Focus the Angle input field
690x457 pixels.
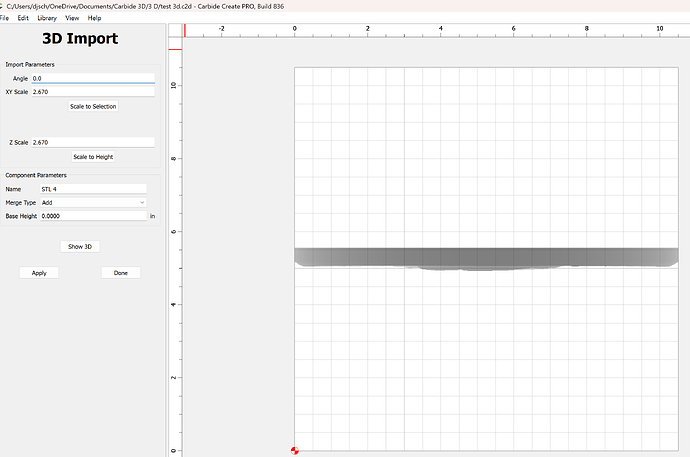93,78
